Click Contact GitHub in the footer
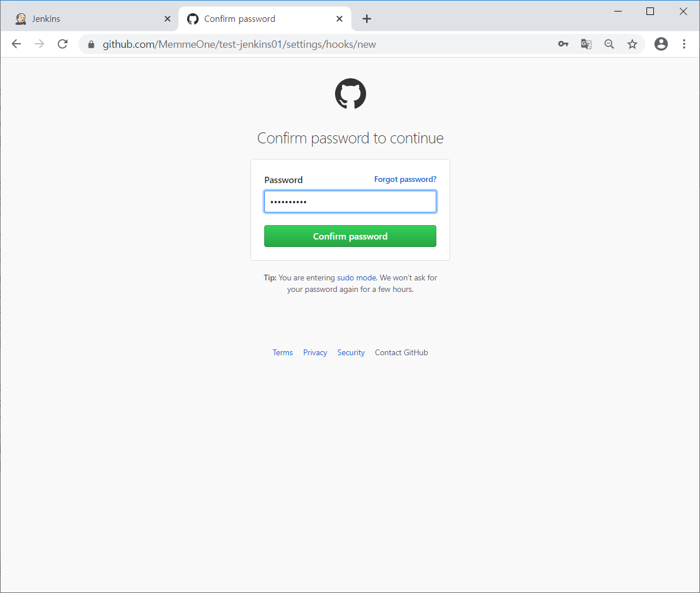 [x=401, y=353]
